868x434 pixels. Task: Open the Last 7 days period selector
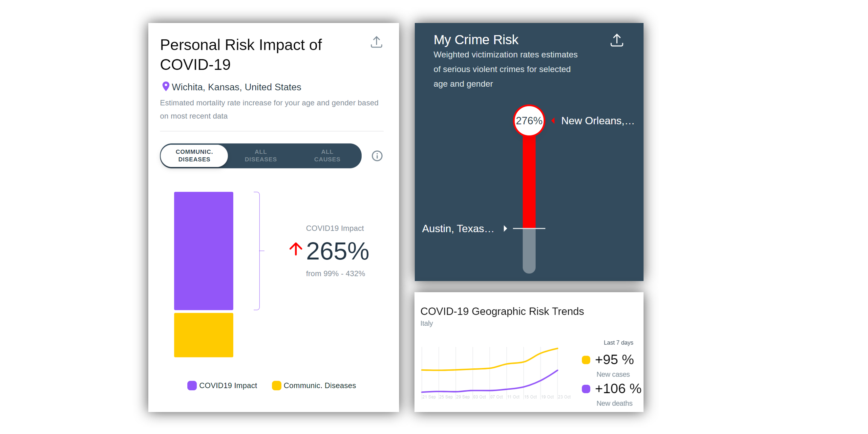pyautogui.click(x=618, y=342)
